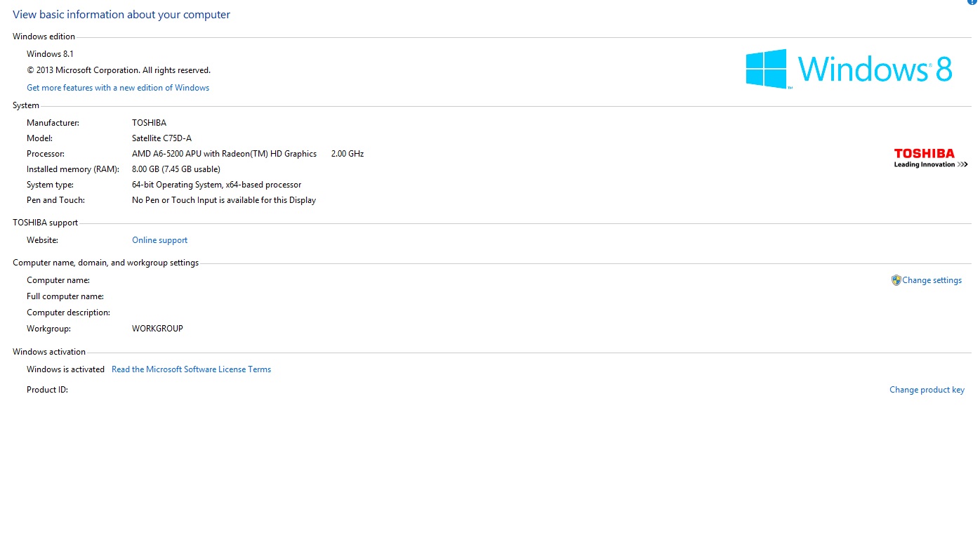Click the 'Pen and Touch:' label
The height and width of the screenshot is (552, 980).
[x=55, y=200]
